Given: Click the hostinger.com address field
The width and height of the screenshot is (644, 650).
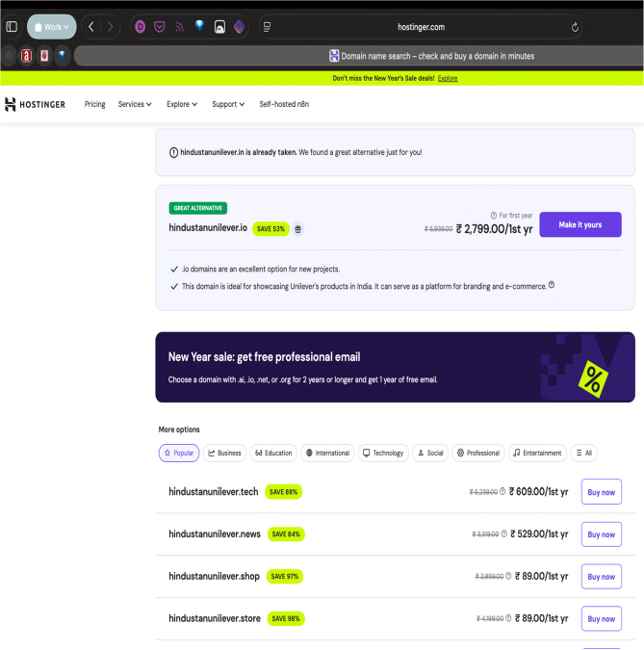Looking at the screenshot, I should 421,27.
